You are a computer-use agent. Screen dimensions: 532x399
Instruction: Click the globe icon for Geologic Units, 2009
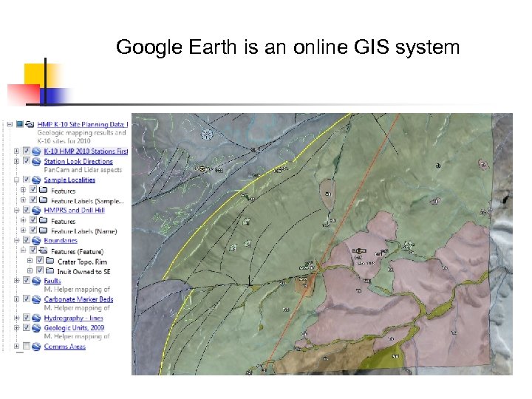(x=36, y=328)
